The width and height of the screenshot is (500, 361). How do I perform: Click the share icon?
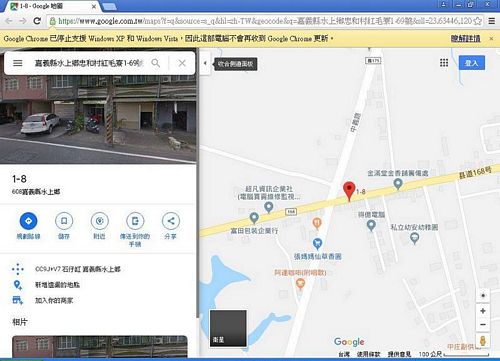tap(171, 221)
